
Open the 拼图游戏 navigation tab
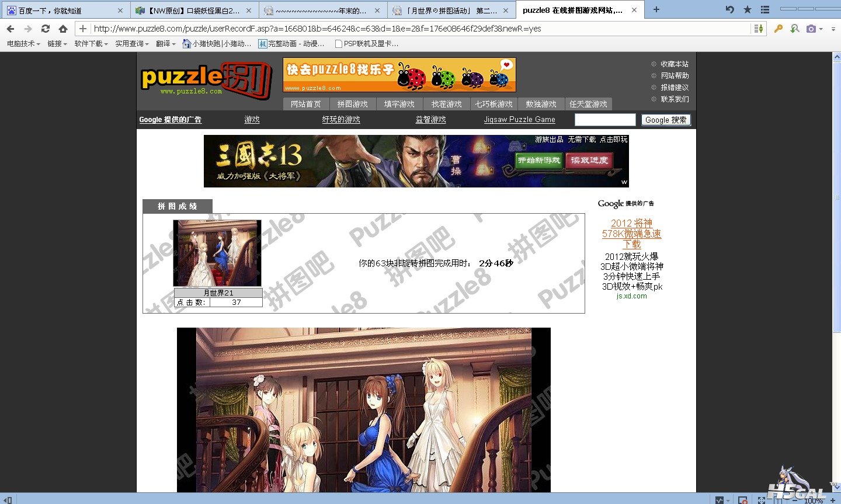coord(353,104)
